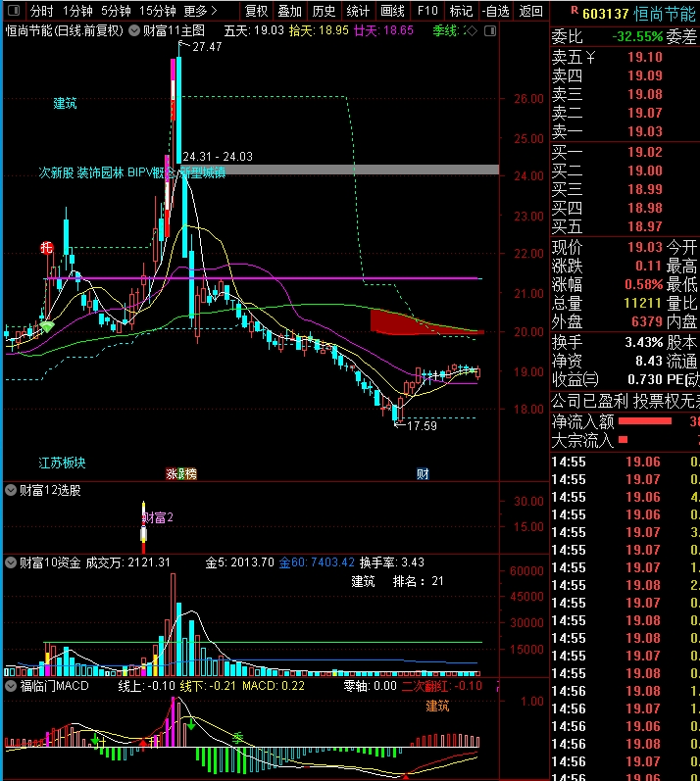This screenshot has width=700, height=781.
Task: Click the 大宗流入 red indicator
Action: tap(623, 439)
